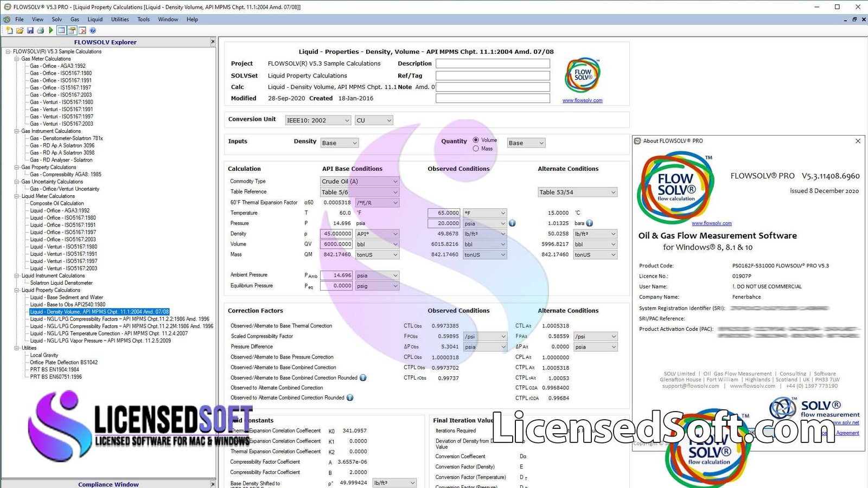The height and width of the screenshot is (488, 868).
Task: Open the CU conversion unit dropdown
Action: (x=373, y=120)
